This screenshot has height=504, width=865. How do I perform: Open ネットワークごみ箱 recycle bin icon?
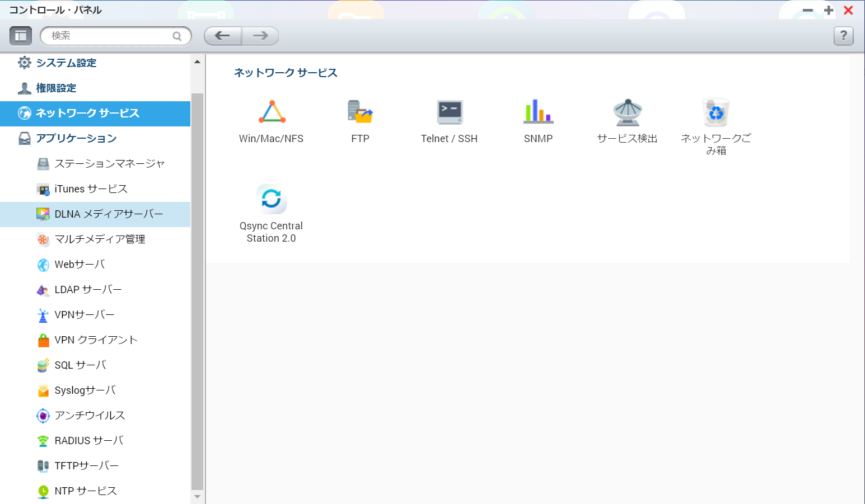click(716, 112)
